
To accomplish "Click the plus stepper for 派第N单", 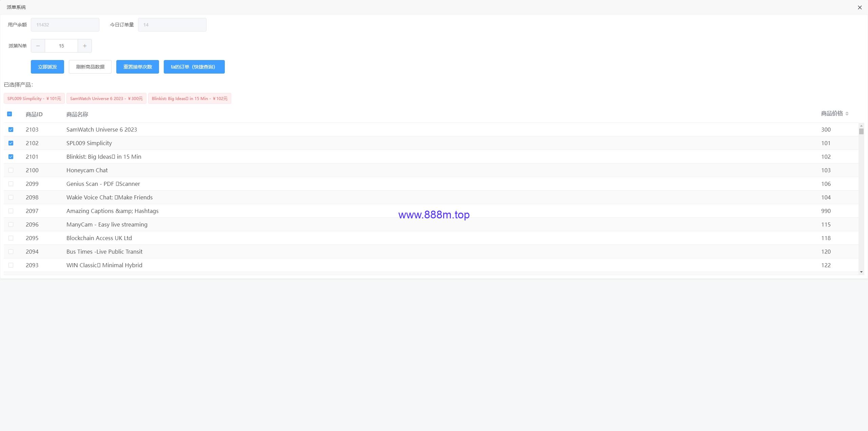I will coord(85,46).
